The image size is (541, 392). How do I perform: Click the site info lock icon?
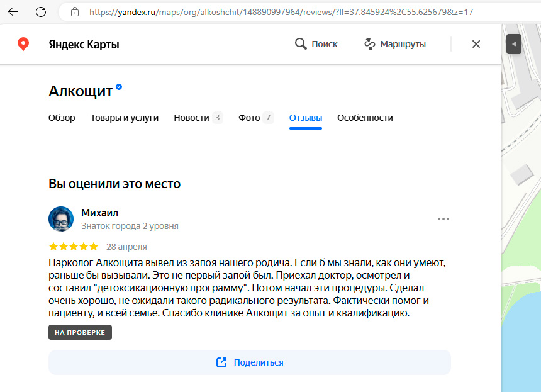pyautogui.click(x=75, y=12)
